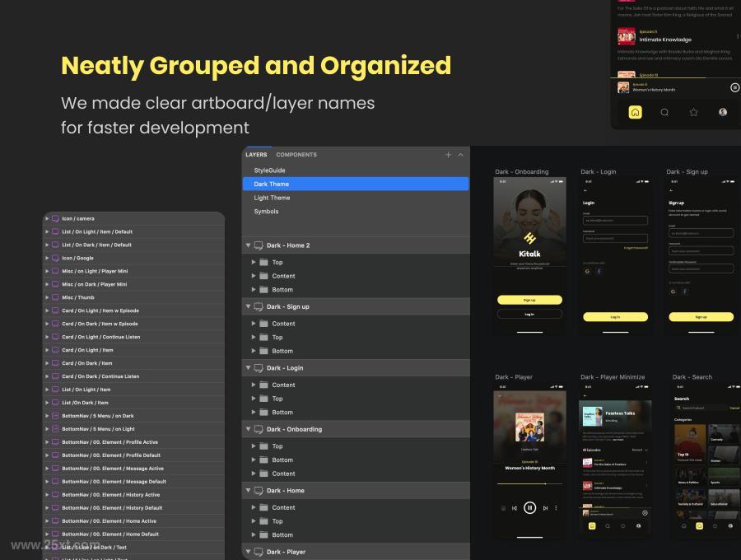
Task: Click yellow progress line in top-right phone mini player
Action: [x=659, y=77]
